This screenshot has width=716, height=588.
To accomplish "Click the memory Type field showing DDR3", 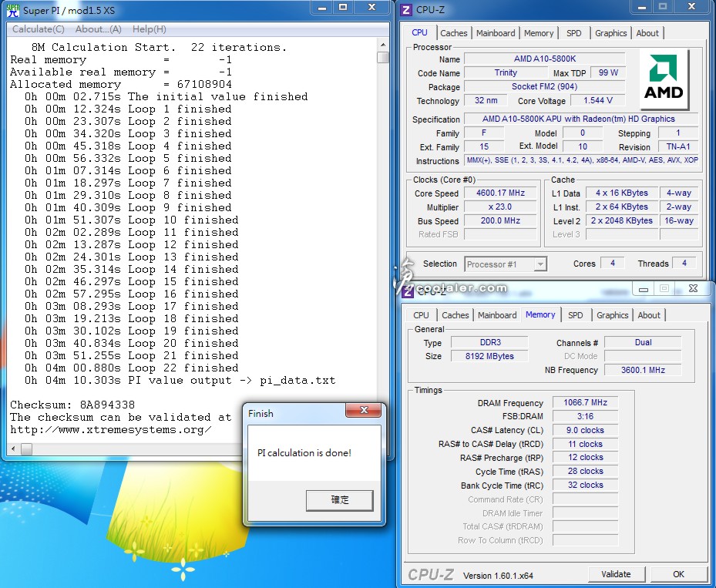I will pos(489,342).
